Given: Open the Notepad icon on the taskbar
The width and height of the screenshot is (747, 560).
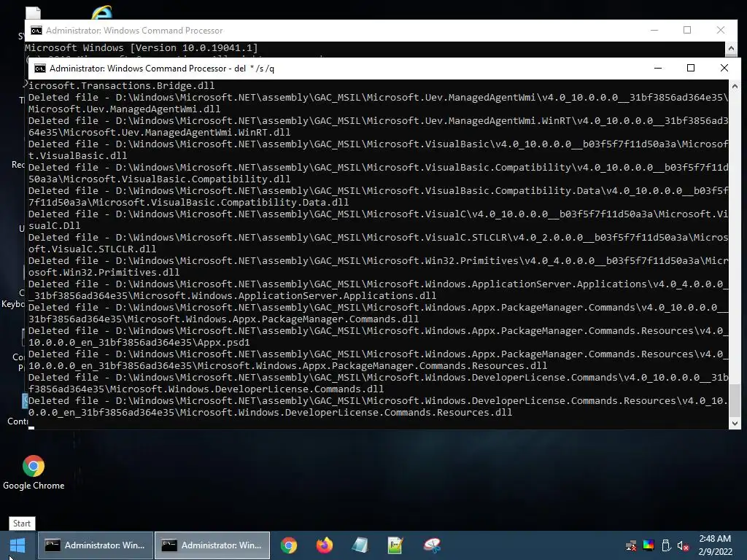Looking at the screenshot, I should [360, 545].
